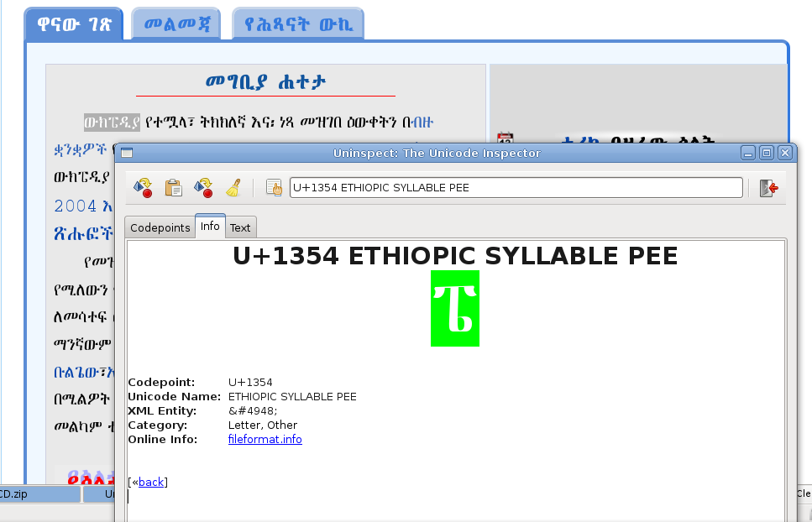Screen dimensions: 812x522
Task: Click the convert icon left of the clipboard icon
Action: pos(143,188)
